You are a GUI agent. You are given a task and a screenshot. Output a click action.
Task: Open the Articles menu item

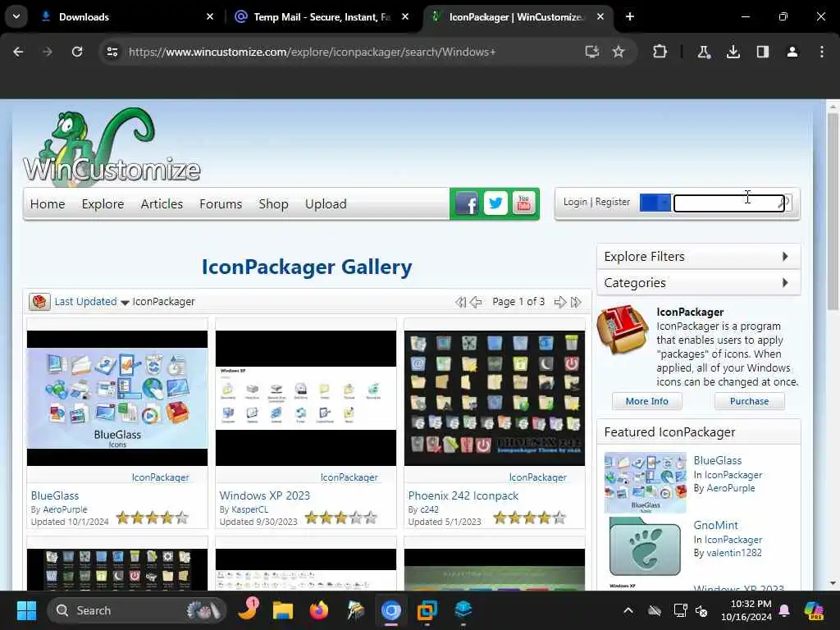(162, 204)
